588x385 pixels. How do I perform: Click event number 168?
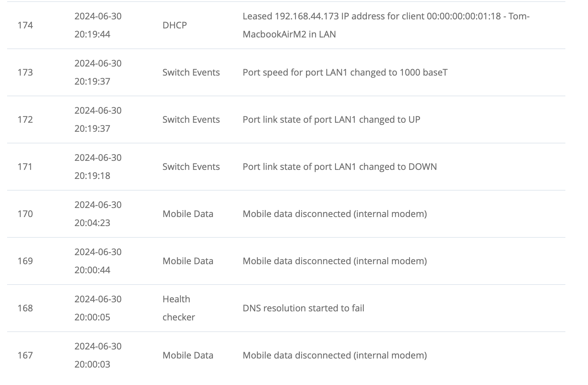coord(25,308)
